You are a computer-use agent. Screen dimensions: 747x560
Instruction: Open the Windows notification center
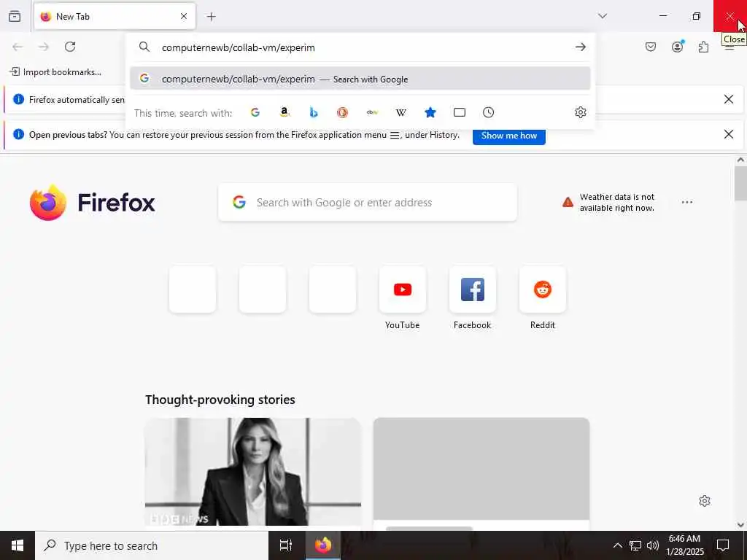723,545
